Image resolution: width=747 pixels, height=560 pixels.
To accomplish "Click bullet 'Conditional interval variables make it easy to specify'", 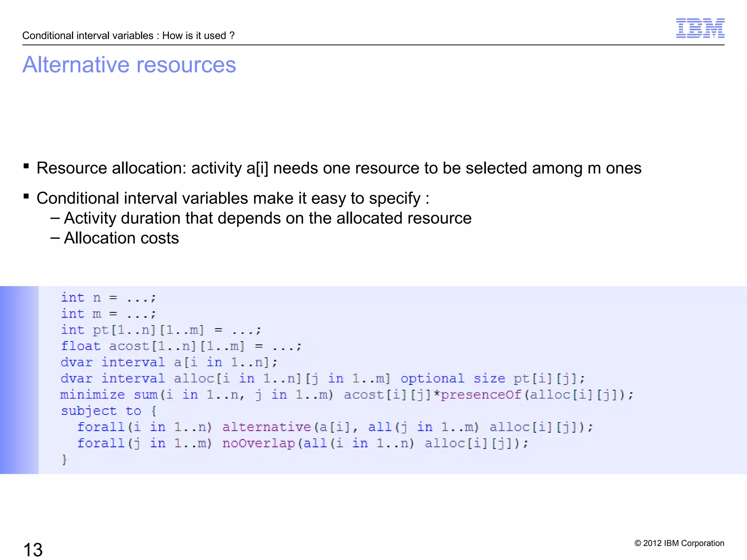I will click(x=233, y=199).
